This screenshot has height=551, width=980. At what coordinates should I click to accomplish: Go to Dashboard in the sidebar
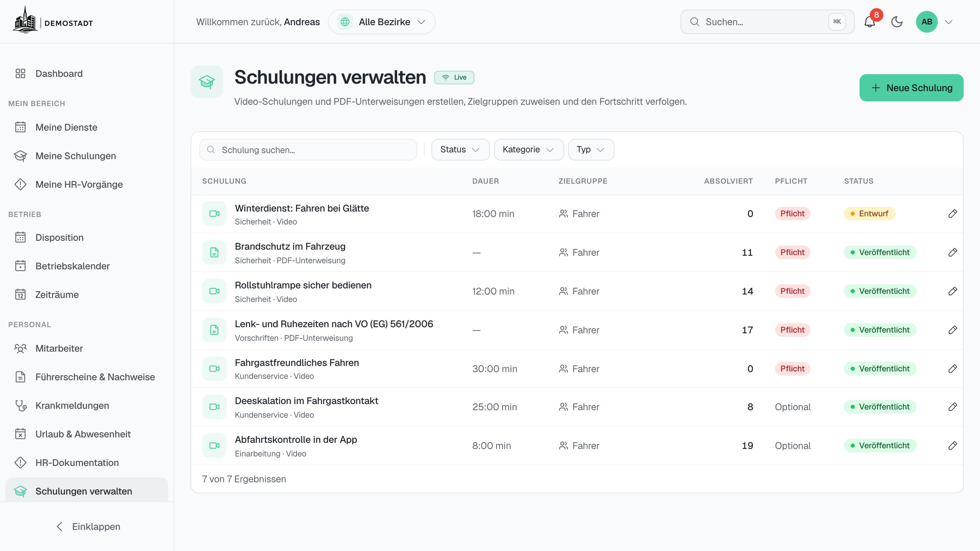pos(87,73)
